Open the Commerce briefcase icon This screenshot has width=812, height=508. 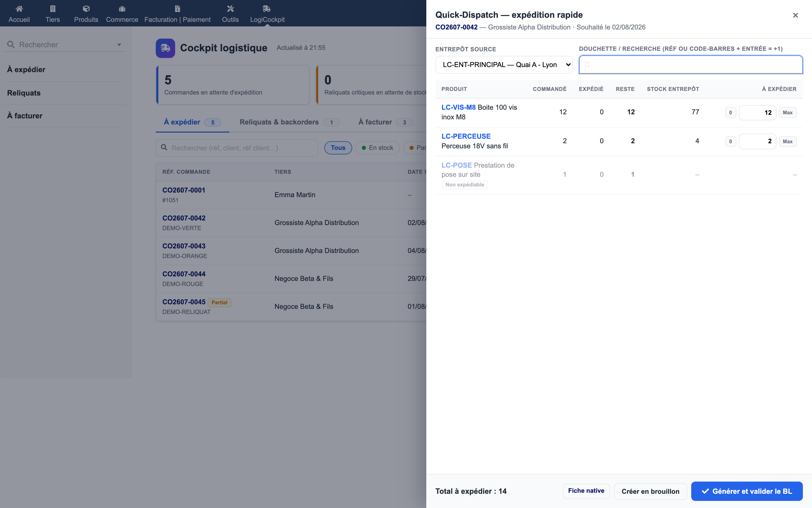[122, 9]
